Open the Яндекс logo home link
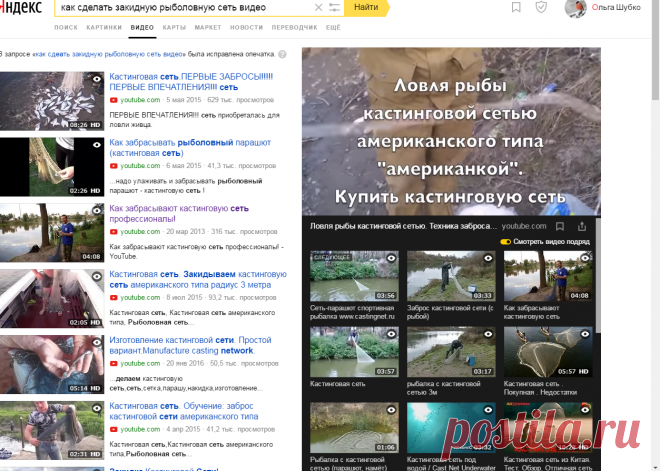The height and width of the screenshot is (471, 660). point(21,7)
